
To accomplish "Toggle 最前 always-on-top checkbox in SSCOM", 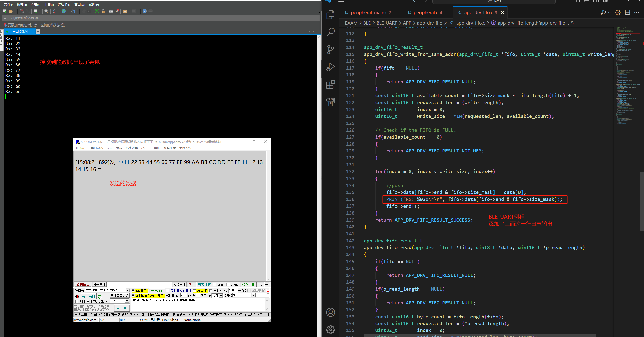I will tap(215, 284).
